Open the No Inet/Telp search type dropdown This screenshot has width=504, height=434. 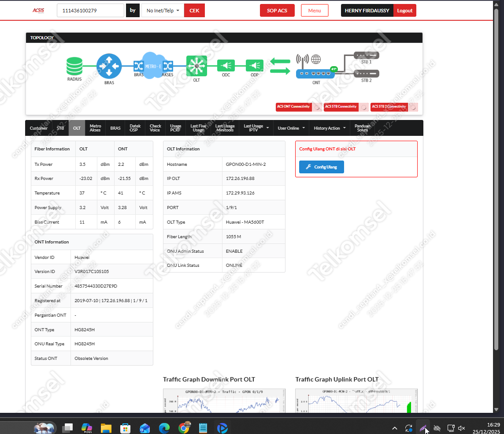(x=163, y=11)
